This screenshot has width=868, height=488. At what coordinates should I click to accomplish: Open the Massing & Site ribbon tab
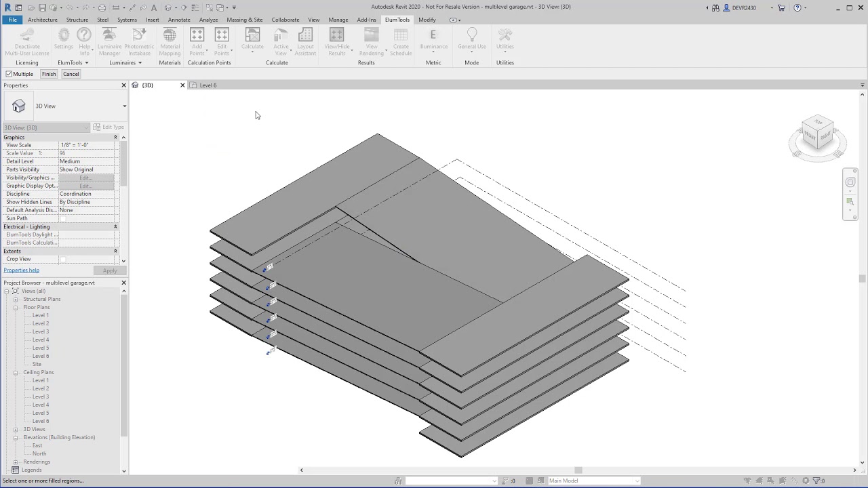click(x=245, y=20)
